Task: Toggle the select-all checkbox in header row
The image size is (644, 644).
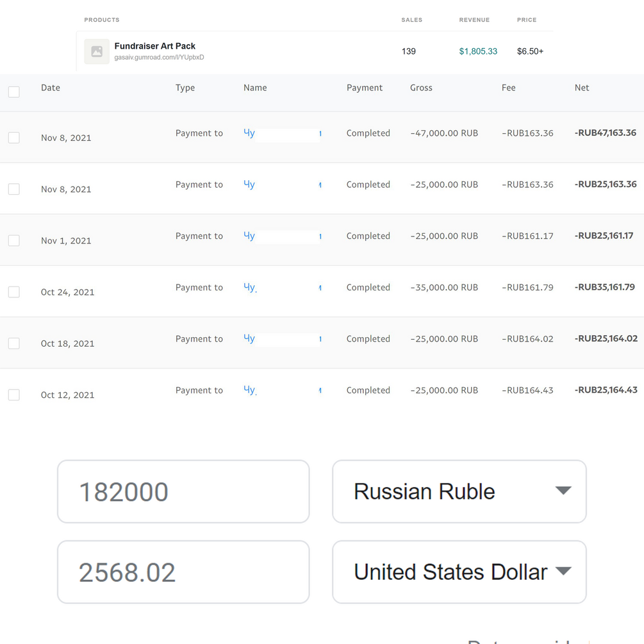Action: click(14, 92)
